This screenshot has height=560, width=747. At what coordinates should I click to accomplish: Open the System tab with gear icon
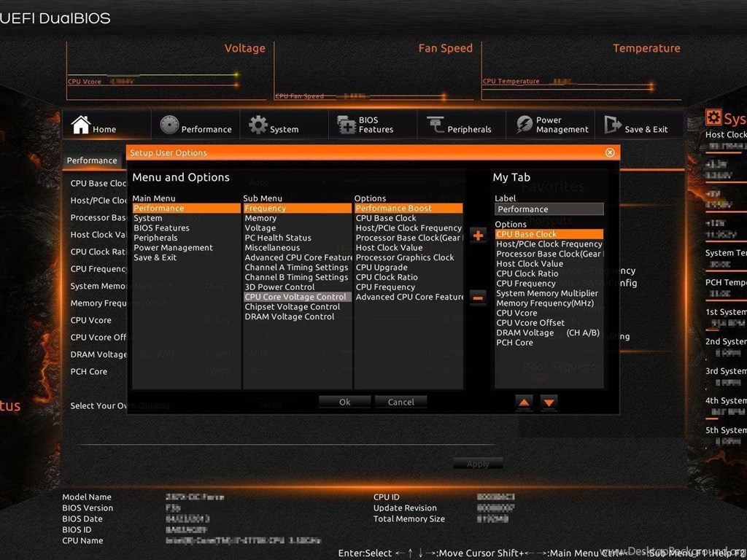tap(284, 125)
